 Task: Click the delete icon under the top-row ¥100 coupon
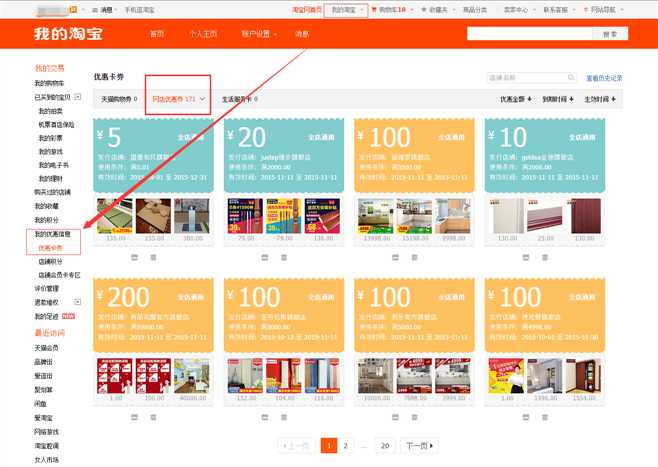[x=415, y=257]
